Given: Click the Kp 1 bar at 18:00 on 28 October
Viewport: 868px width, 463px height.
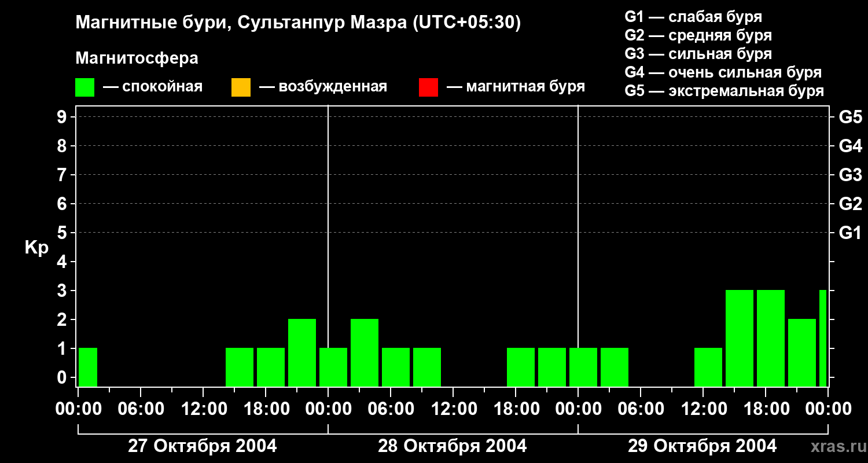Looking at the screenshot, I should (521, 368).
